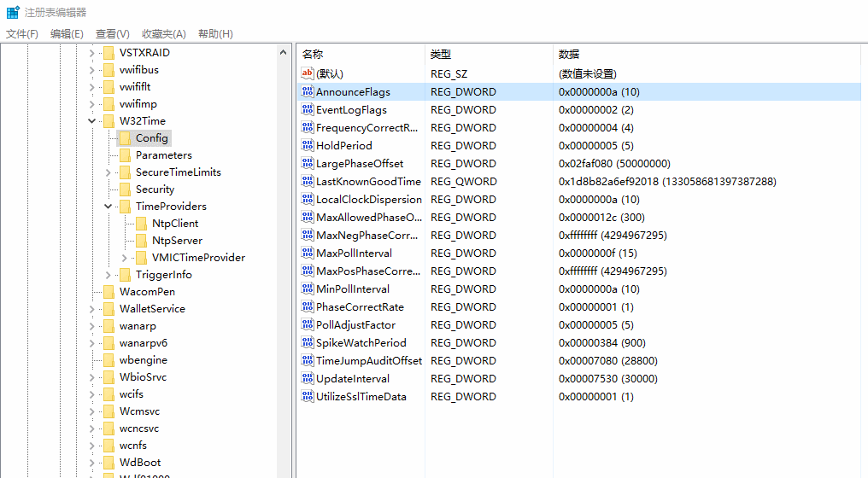
Task: Collapse the W32Time tree node
Action: point(92,120)
